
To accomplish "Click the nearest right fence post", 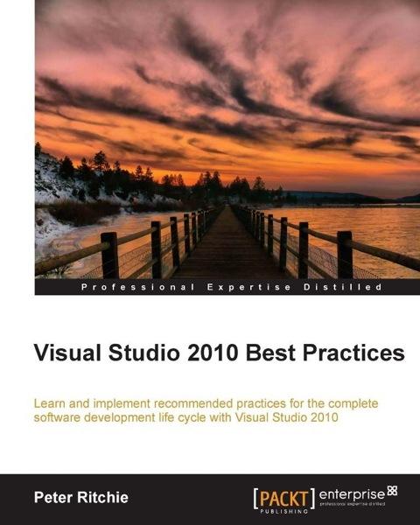I will pyautogui.click(x=345, y=255).
